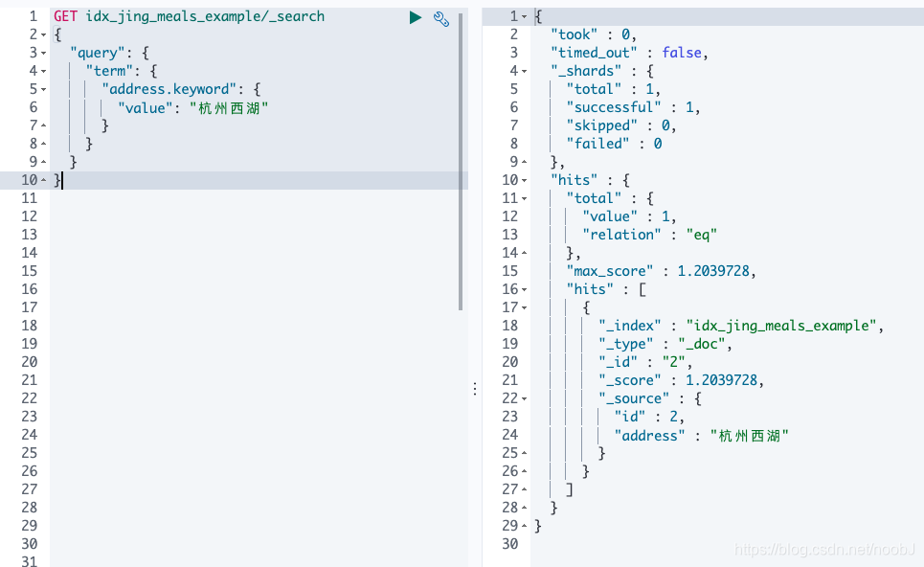Viewport: 924px width, 567px height.
Task: Collapse the "total" fold at response line 11
Action: (525, 199)
